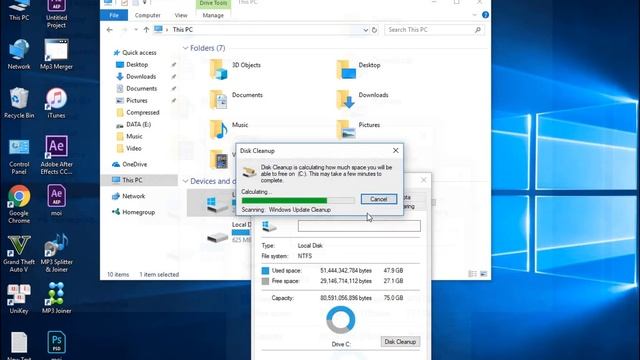Select DATA (E:) in navigation pane
This screenshot has height=360, width=640.
coord(133,124)
